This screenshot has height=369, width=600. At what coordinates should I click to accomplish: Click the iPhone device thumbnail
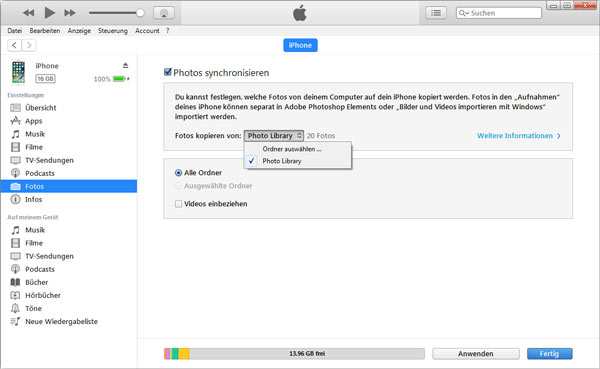pyautogui.click(x=18, y=72)
